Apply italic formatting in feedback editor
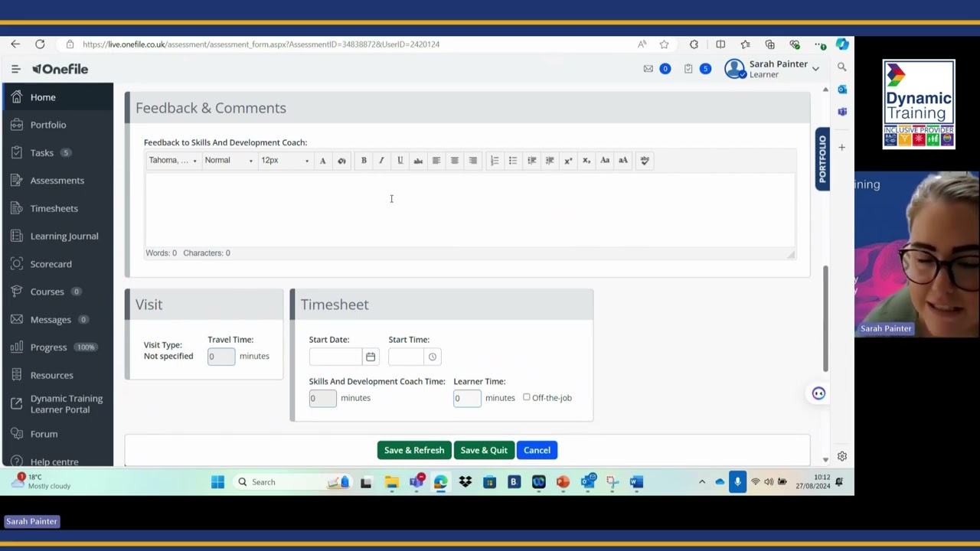 [381, 161]
